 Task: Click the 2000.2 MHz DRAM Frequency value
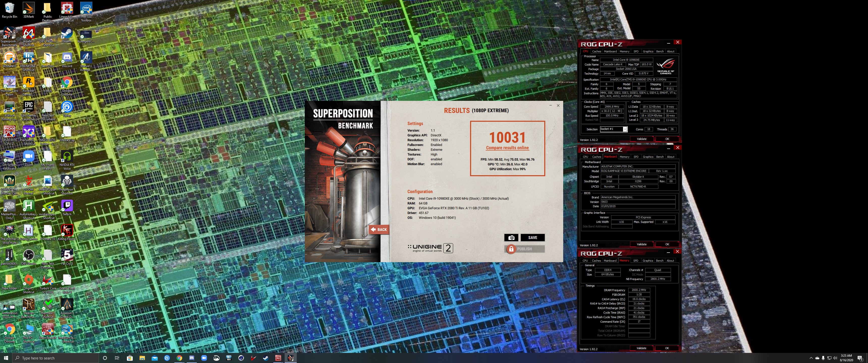pos(639,290)
